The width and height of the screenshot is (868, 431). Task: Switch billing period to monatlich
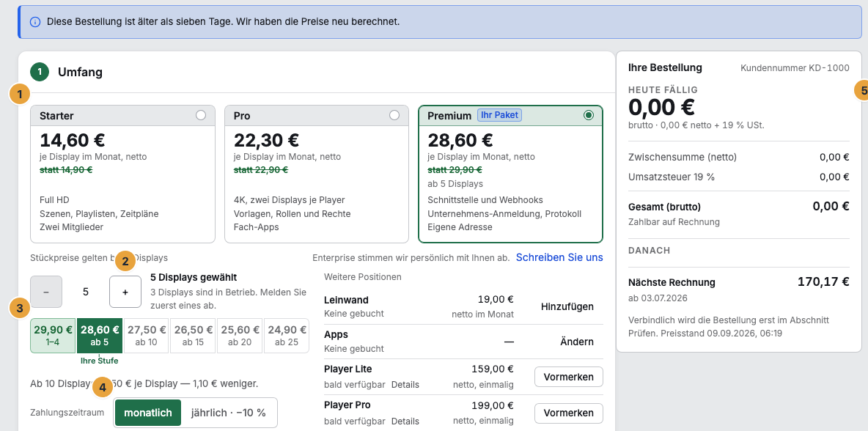point(148,413)
